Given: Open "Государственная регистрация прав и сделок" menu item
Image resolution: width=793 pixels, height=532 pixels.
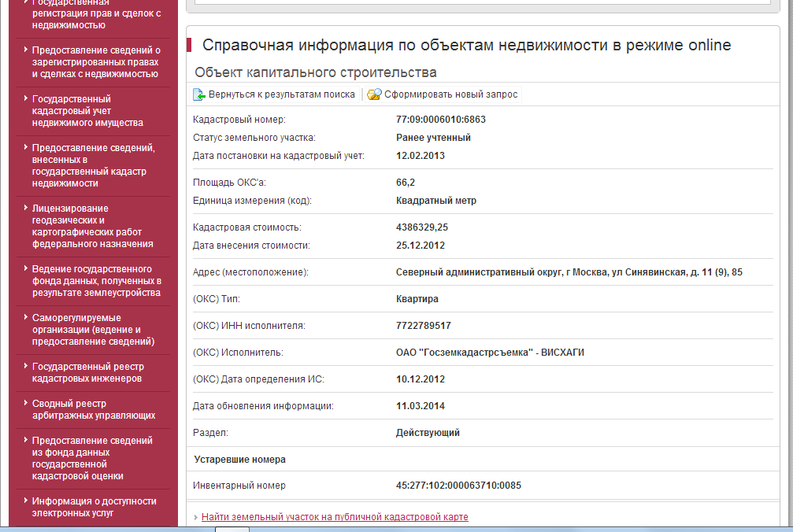Looking at the screenshot, I should coord(95,14).
